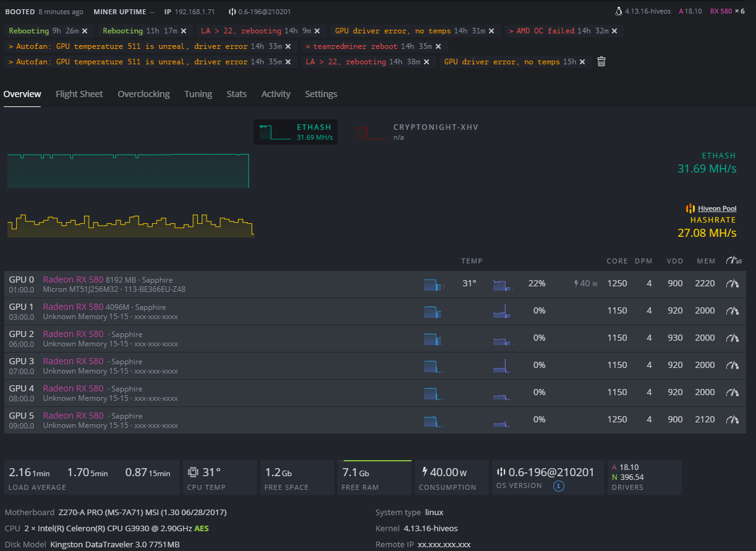Click the lightning icon in the consumption card

(x=425, y=472)
